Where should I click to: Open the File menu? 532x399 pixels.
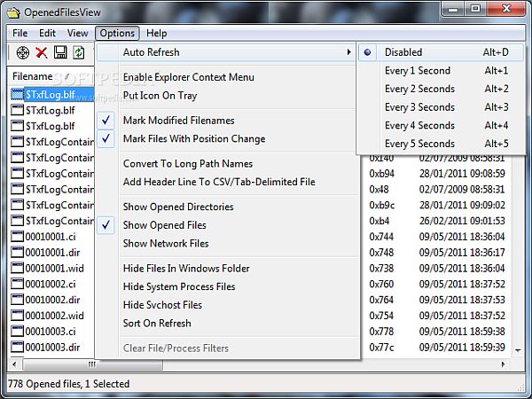click(20, 34)
